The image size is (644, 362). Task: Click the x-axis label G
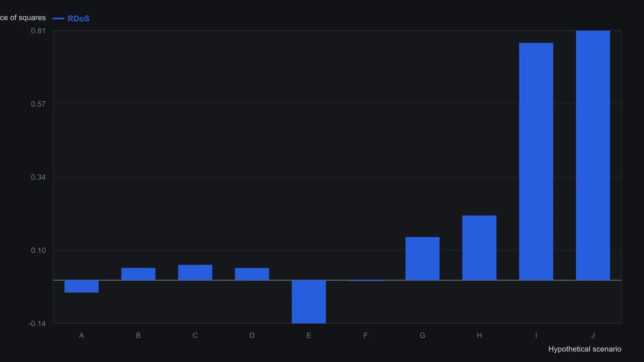point(422,335)
